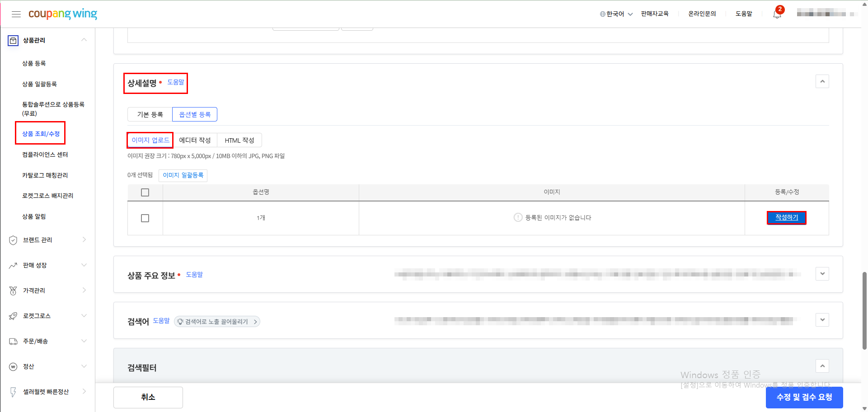
Task: Open 온라인문의 in the top bar
Action: pyautogui.click(x=702, y=14)
